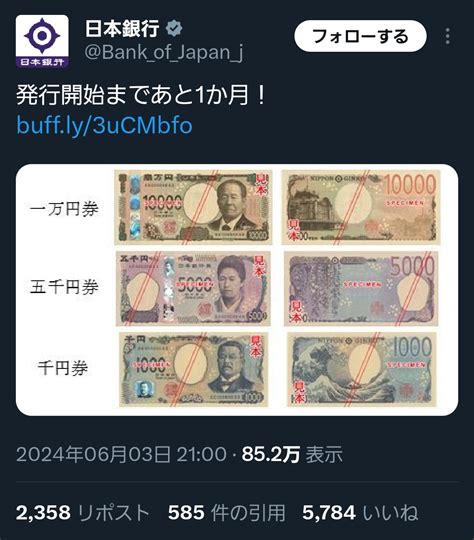Image resolution: width=474 pixels, height=540 pixels.
Task: Open the 日本銀行 display name
Action: (x=122, y=28)
